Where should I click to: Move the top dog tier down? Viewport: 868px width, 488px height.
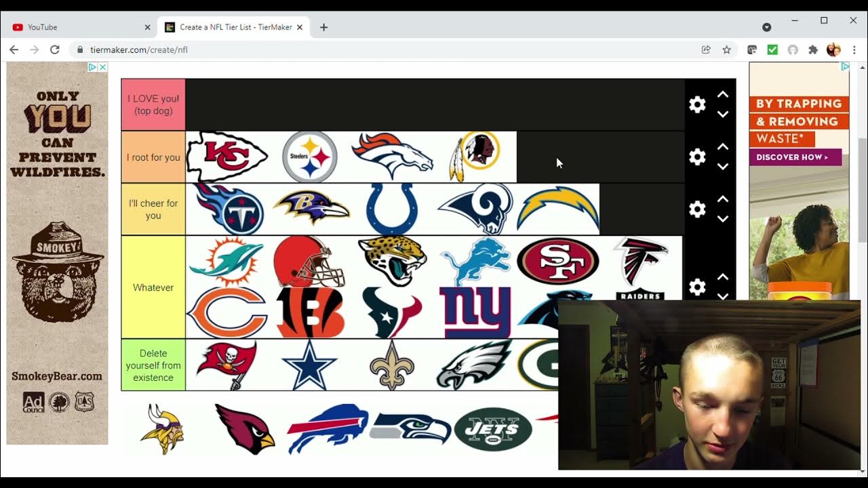click(723, 114)
